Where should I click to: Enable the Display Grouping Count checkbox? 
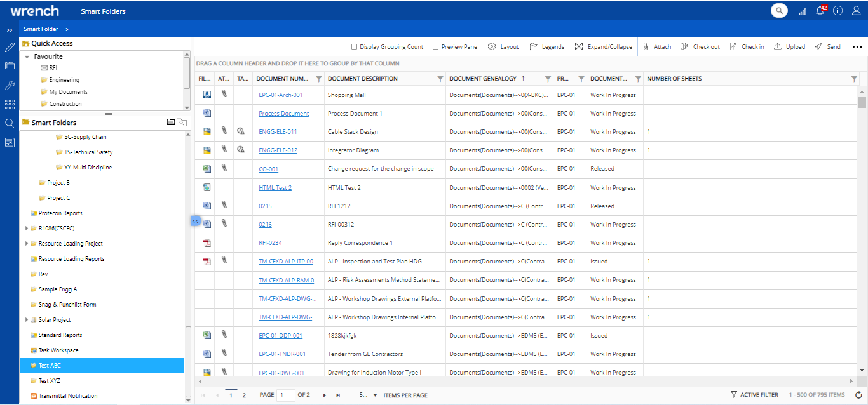354,46
